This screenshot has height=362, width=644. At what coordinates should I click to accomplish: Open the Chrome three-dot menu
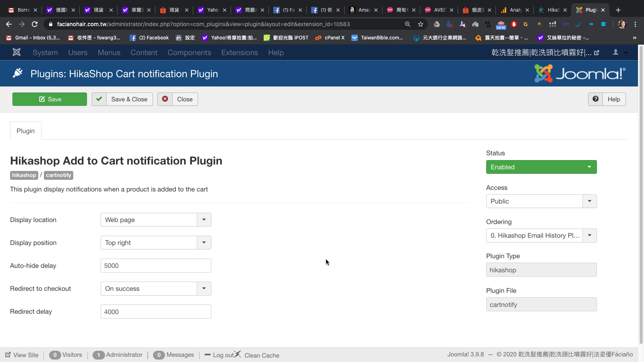pos(636,24)
